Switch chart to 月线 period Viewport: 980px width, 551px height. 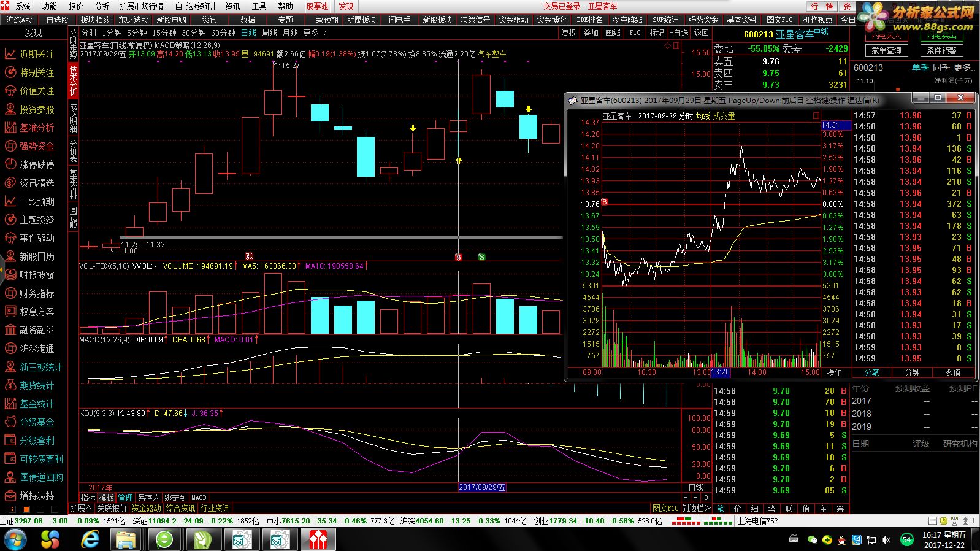click(x=290, y=33)
